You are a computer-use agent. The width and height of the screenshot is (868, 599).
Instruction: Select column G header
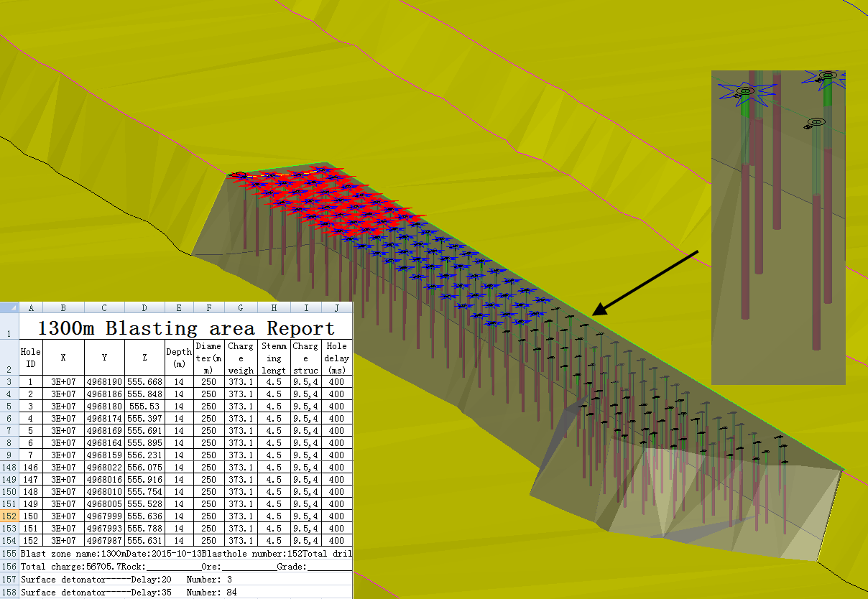240,307
